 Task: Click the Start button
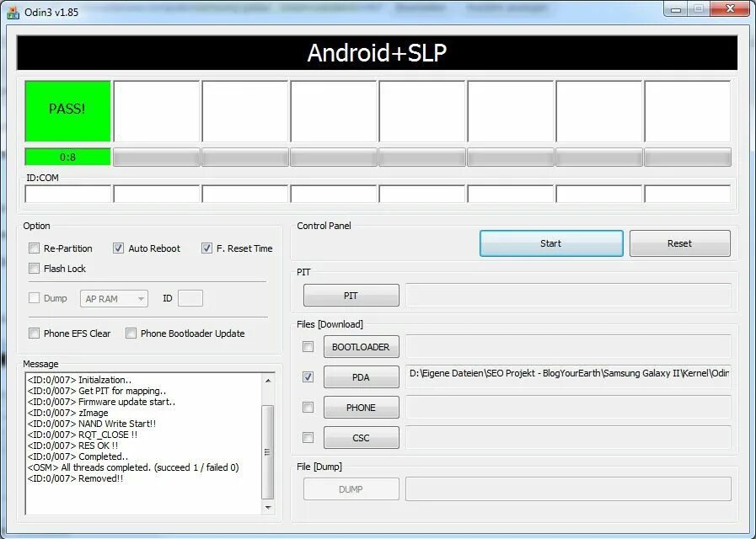(x=551, y=243)
